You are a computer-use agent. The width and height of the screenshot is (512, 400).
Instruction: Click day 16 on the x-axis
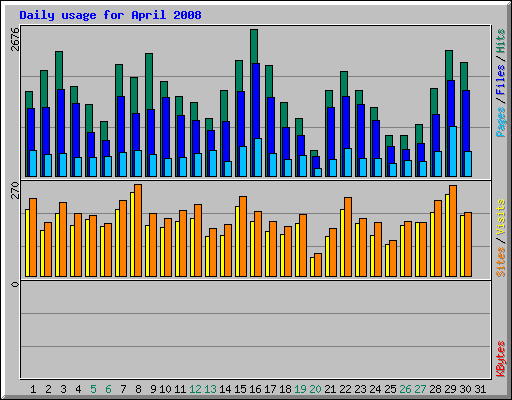255,389
